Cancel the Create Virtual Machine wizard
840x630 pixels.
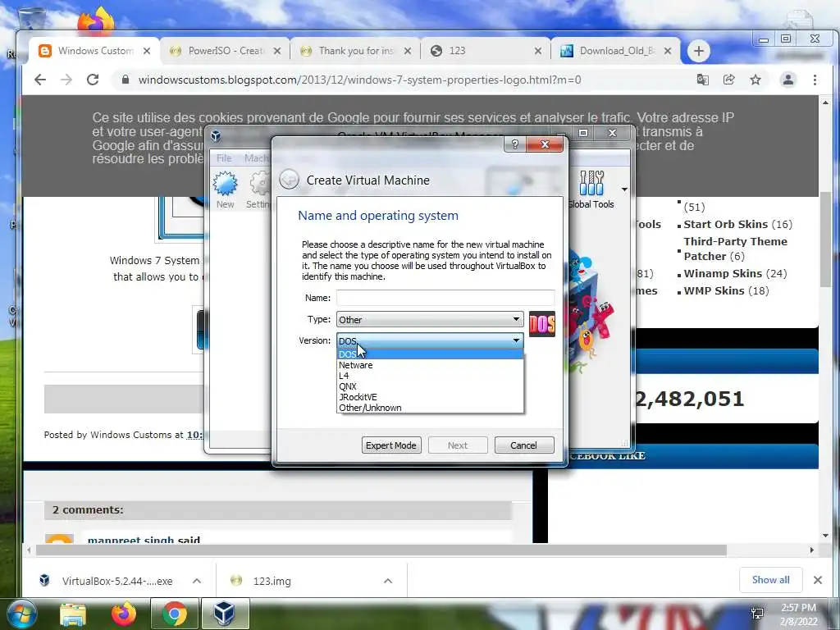(x=523, y=445)
